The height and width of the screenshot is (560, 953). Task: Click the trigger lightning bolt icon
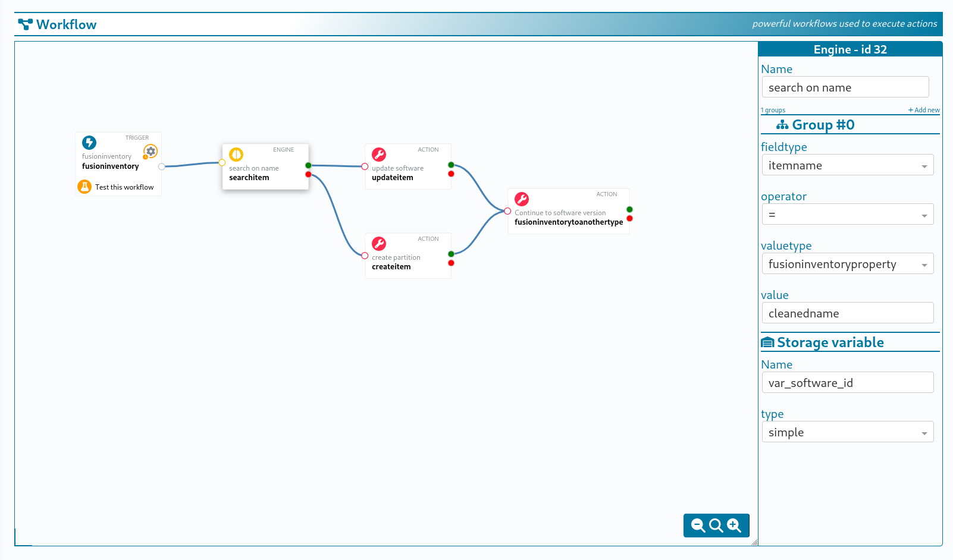[89, 143]
